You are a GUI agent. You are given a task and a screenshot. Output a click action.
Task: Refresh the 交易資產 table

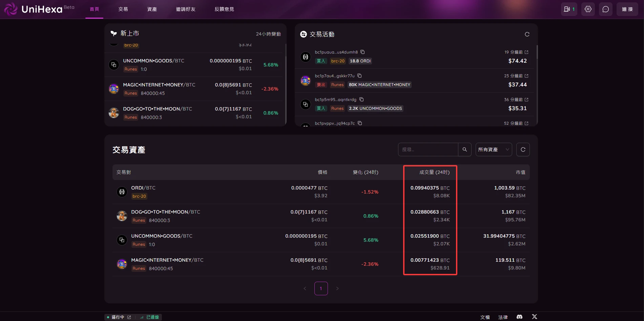pyautogui.click(x=523, y=149)
